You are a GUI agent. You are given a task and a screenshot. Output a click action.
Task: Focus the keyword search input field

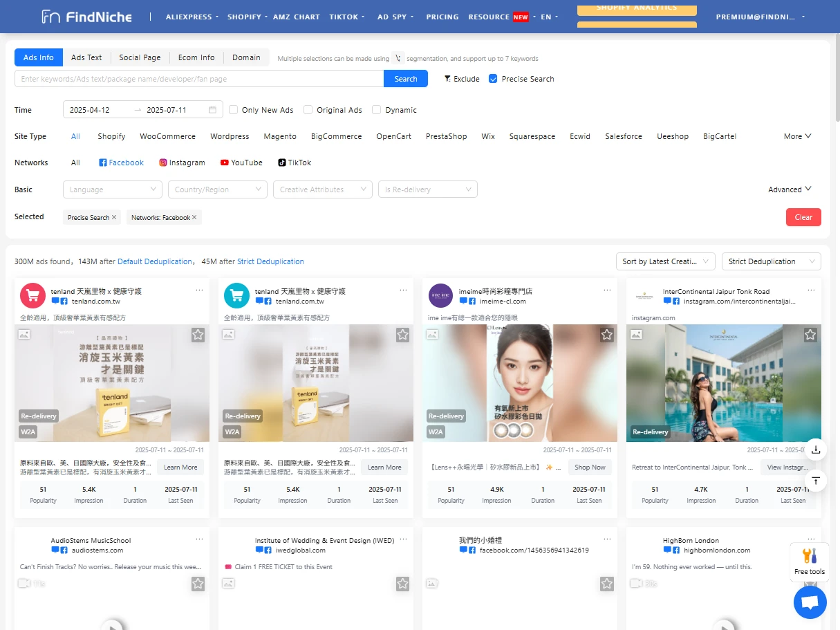coord(199,79)
